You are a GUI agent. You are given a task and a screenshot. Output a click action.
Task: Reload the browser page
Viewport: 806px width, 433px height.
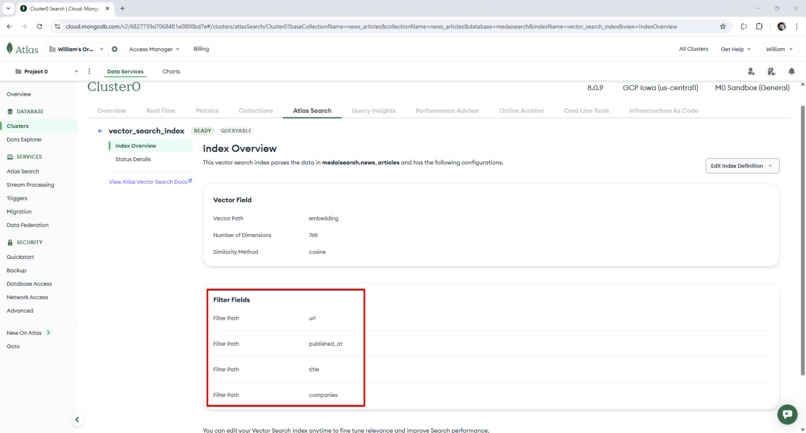pos(40,26)
